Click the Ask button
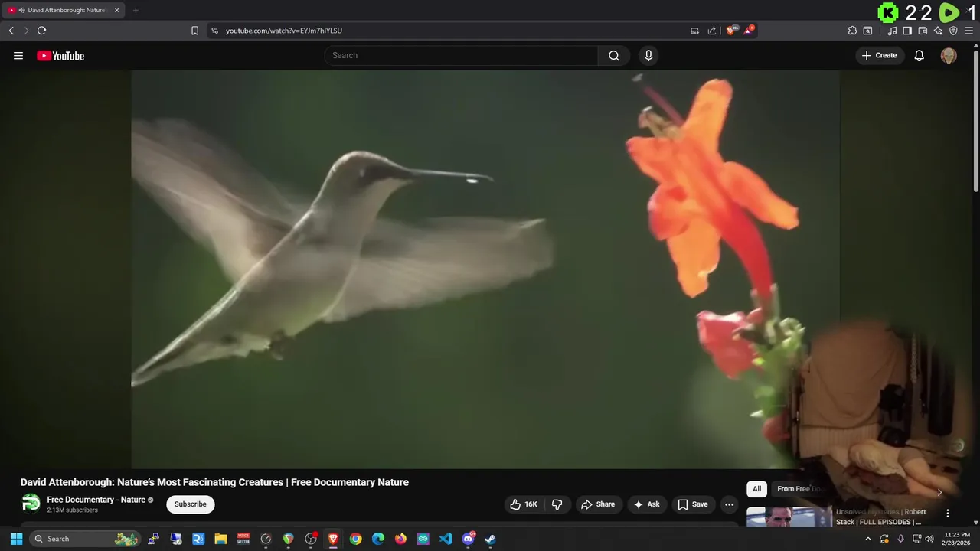Viewport: 980px width, 551px height. point(647,504)
